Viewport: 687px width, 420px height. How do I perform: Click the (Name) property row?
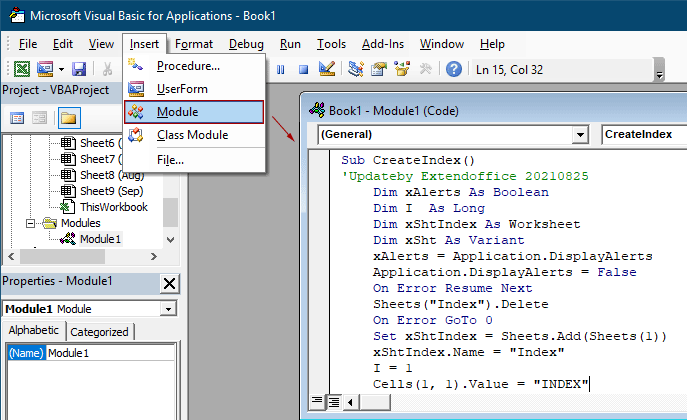tap(27, 353)
